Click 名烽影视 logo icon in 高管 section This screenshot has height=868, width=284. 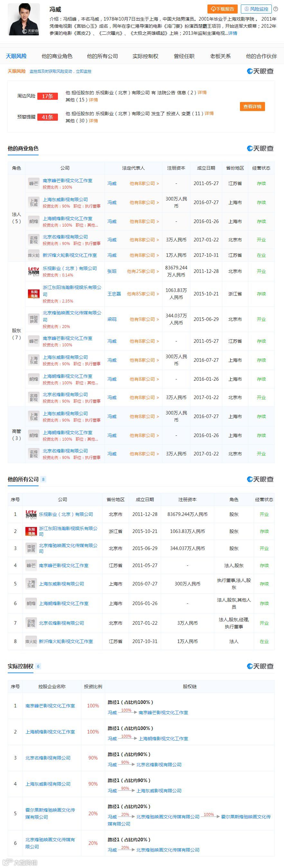tap(34, 454)
